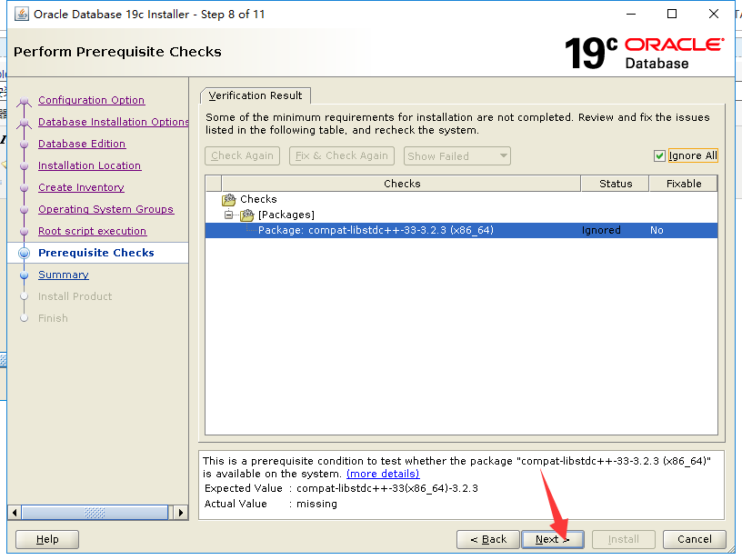Close the installer window

tap(714, 14)
